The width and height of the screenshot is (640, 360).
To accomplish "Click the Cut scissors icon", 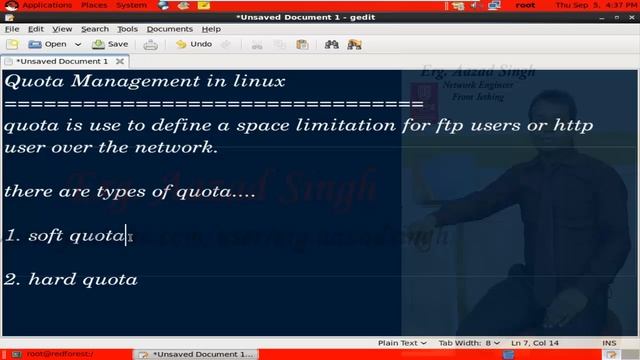I will pos(257,44).
